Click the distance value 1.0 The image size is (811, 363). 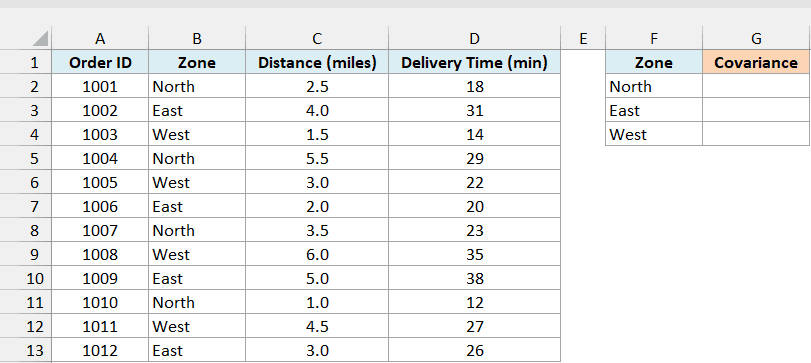(317, 302)
